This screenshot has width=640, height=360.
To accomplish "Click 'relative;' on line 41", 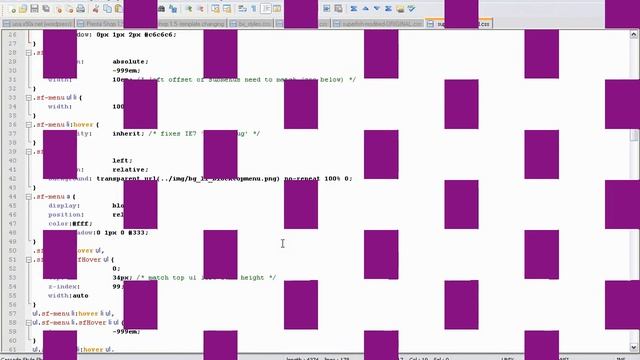I will point(131,169).
